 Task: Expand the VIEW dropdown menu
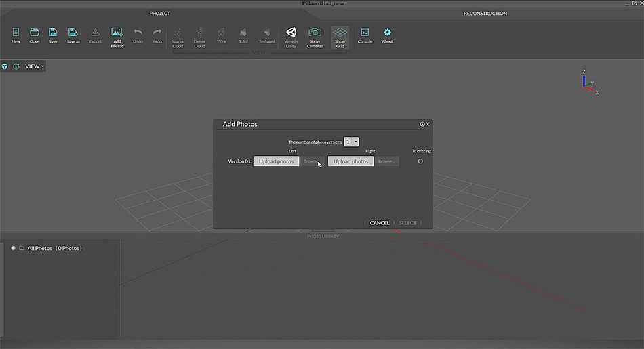(34, 66)
